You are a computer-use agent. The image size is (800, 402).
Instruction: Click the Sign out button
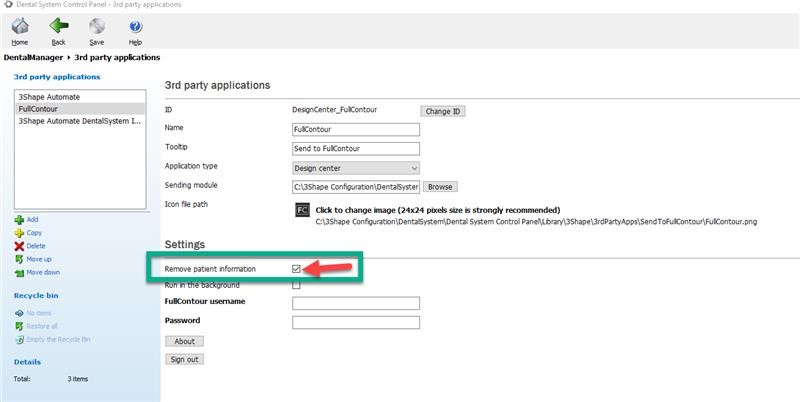click(184, 360)
